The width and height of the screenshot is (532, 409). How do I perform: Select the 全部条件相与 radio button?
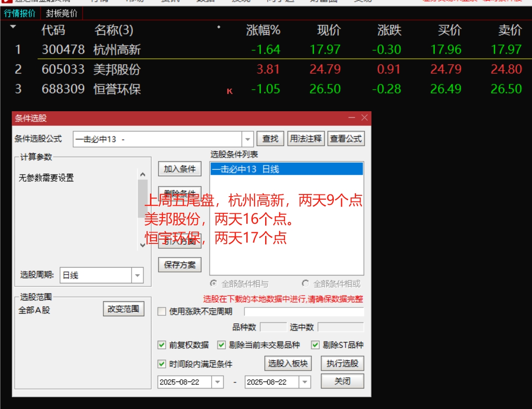tap(213, 283)
